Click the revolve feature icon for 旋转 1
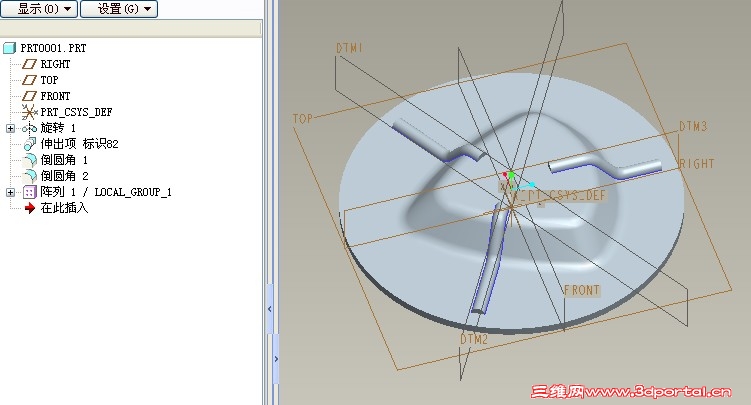 coord(30,128)
